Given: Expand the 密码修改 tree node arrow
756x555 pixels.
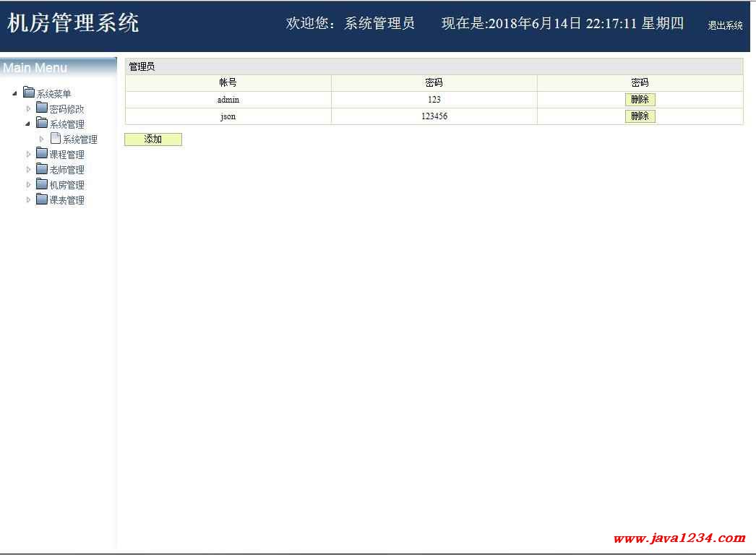Looking at the screenshot, I should click(x=29, y=108).
